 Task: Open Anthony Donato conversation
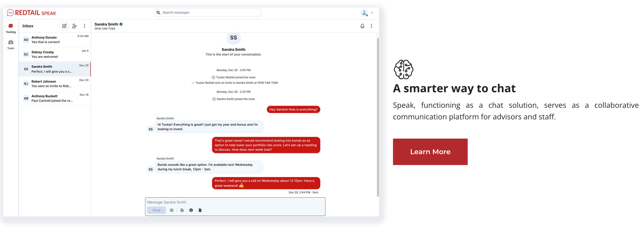tap(55, 40)
